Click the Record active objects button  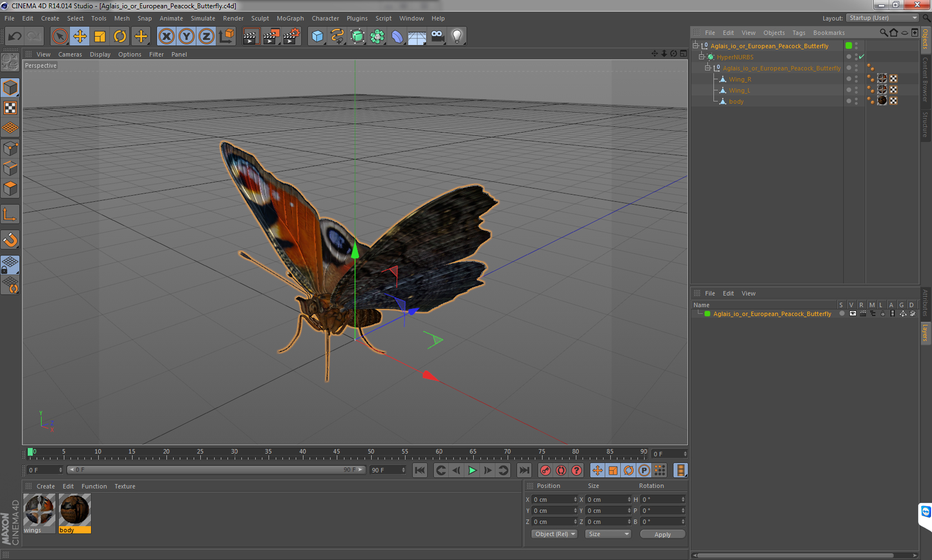pyautogui.click(x=546, y=470)
